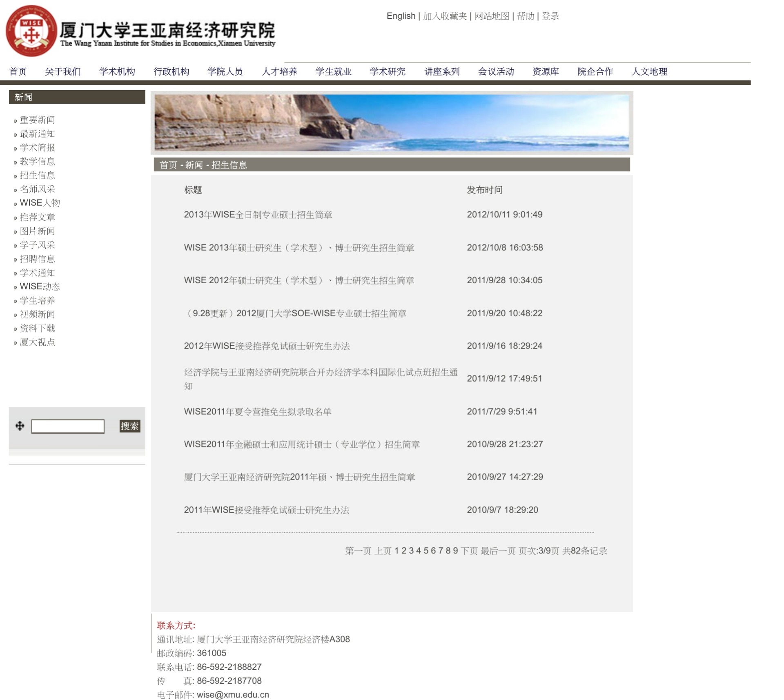The height and width of the screenshot is (700, 784).
Task: Select 学生培养 in sidebar
Action: click(x=37, y=300)
